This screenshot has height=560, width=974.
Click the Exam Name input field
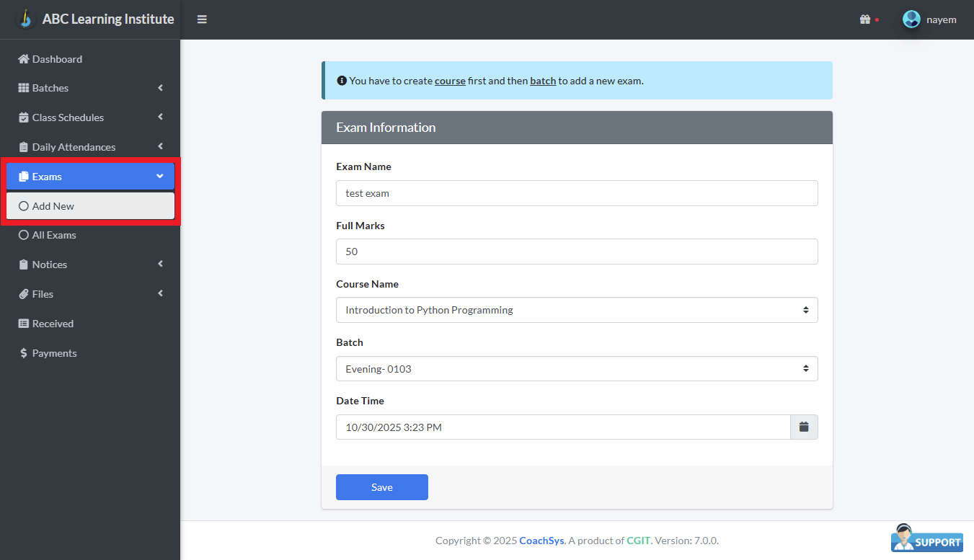(x=576, y=193)
